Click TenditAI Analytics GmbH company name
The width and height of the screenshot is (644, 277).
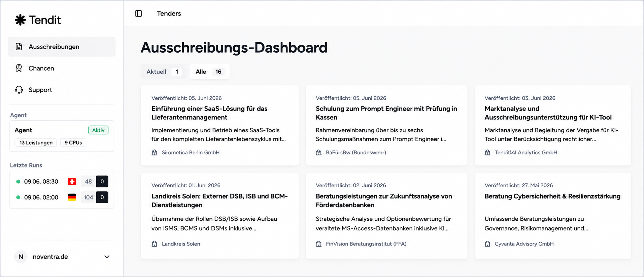click(x=526, y=152)
